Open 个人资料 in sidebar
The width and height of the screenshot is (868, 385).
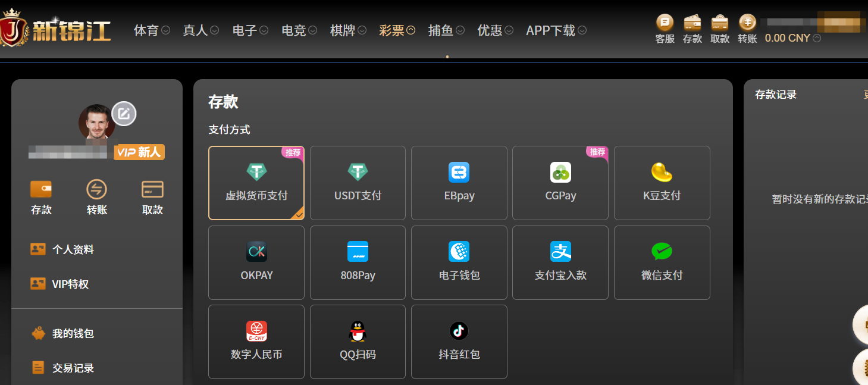pos(62,249)
